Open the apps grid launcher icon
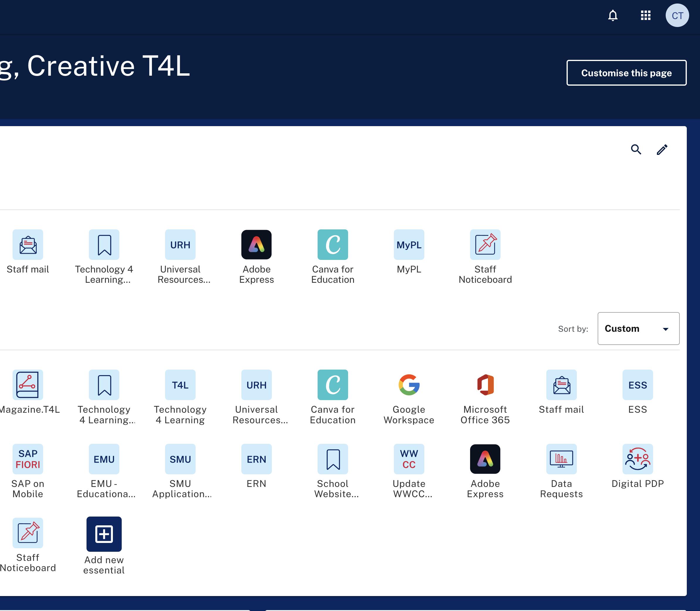Viewport: 700px width, 611px height. click(x=645, y=16)
